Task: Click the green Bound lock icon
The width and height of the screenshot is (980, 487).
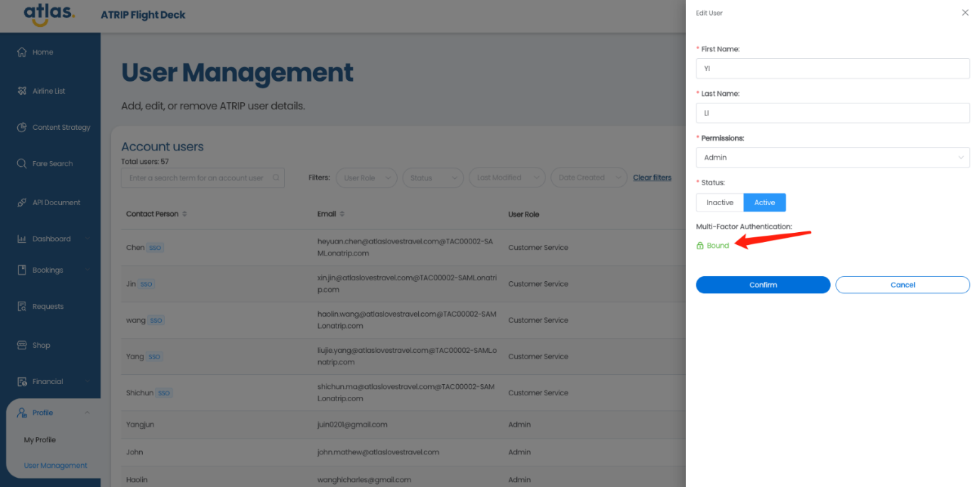Action: click(x=700, y=246)
